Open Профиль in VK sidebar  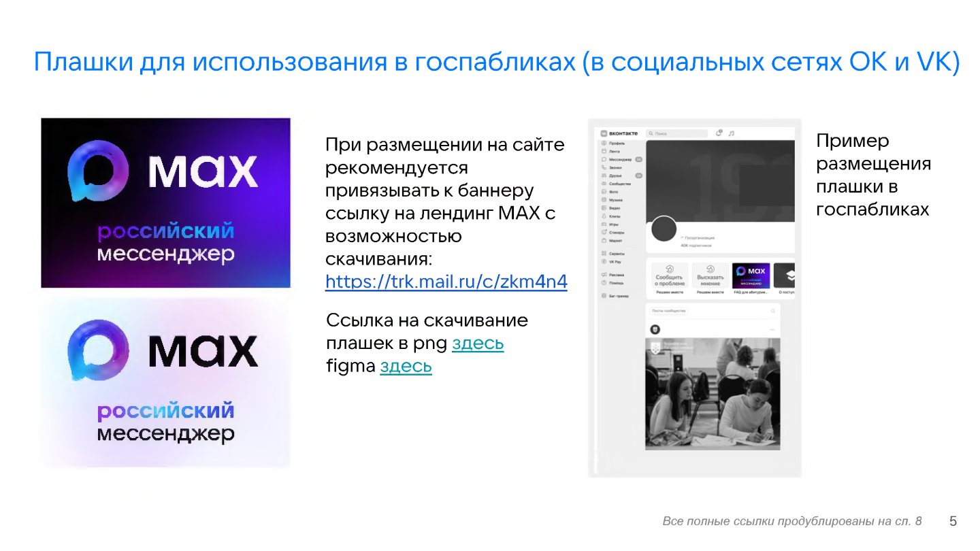pyautogui.click(x=614, y=144)
